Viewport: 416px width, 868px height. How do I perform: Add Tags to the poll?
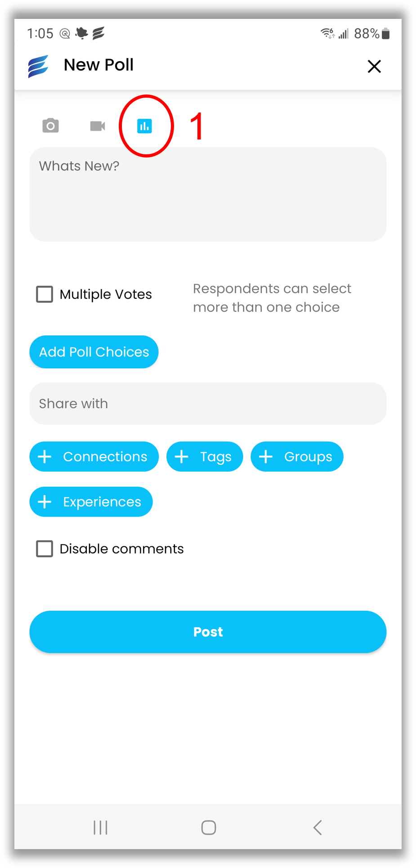point(205,457)
